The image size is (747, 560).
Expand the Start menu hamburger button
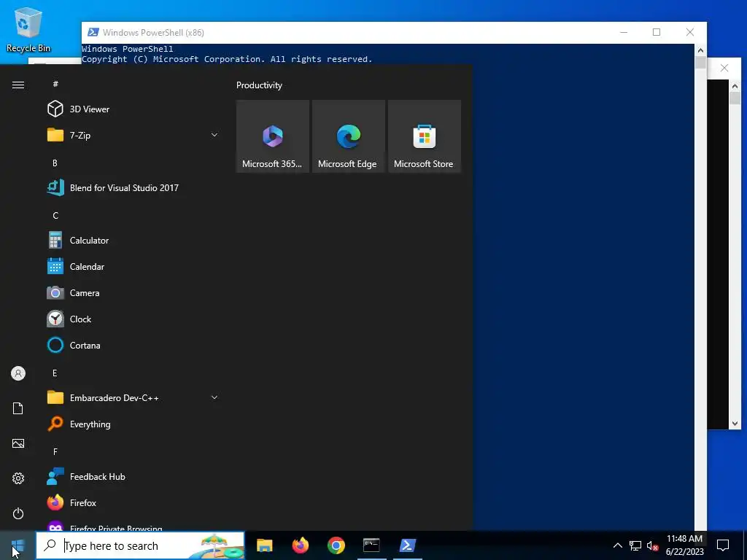[x=18, y=85]
